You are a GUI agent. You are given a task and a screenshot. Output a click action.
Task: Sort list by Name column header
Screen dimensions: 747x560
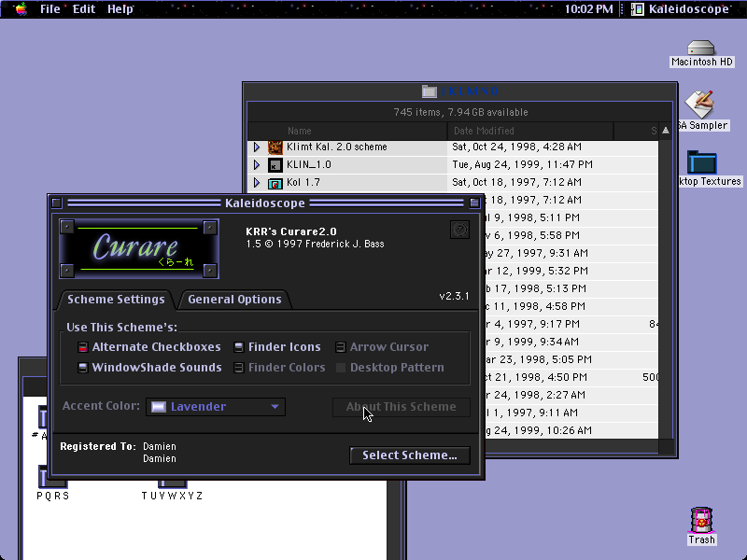pos(347,131)
